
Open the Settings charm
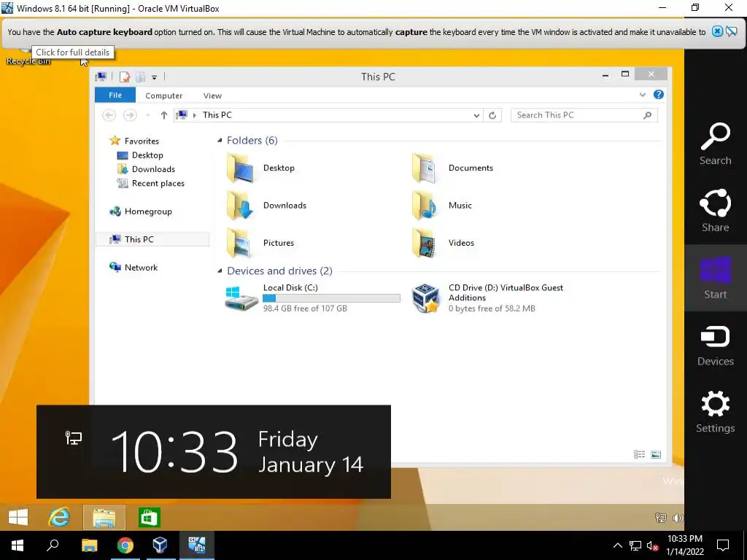pyautogui.click(x=715, y=412)
